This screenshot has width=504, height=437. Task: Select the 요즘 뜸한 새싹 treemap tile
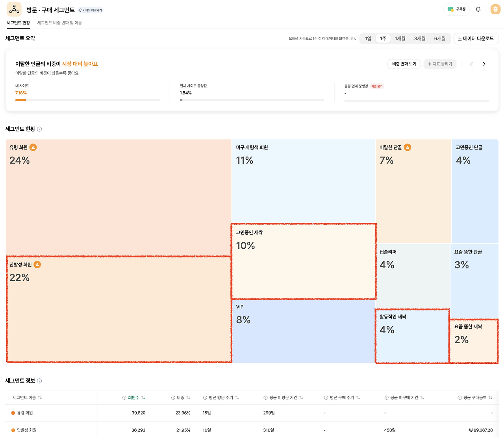tap(474, 341)
